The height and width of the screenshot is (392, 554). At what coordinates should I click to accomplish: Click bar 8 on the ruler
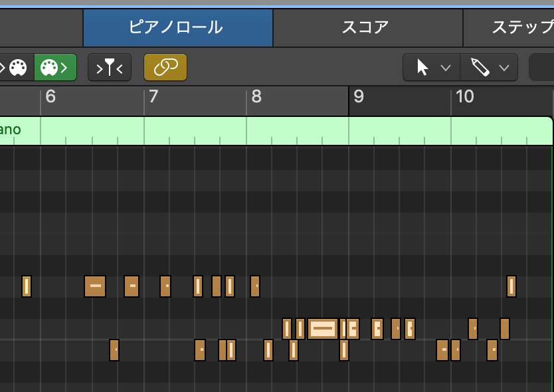coord(256,96)
